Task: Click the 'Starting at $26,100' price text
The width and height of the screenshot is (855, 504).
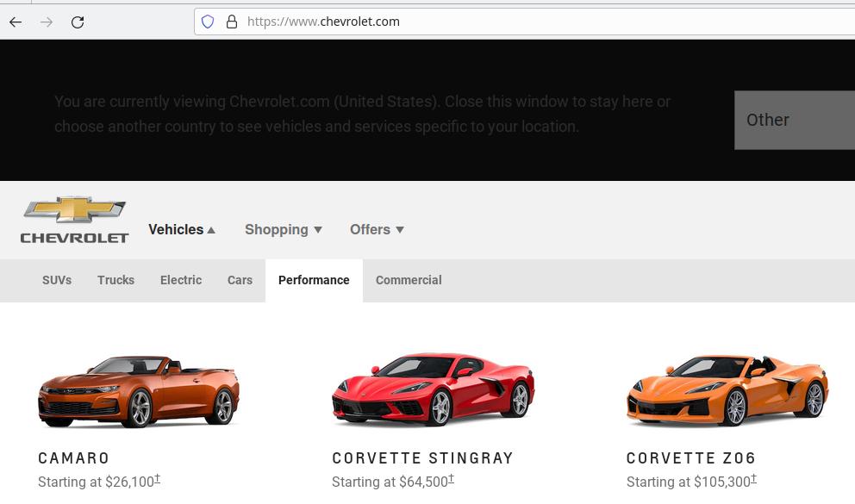Action: click(99, 482)
